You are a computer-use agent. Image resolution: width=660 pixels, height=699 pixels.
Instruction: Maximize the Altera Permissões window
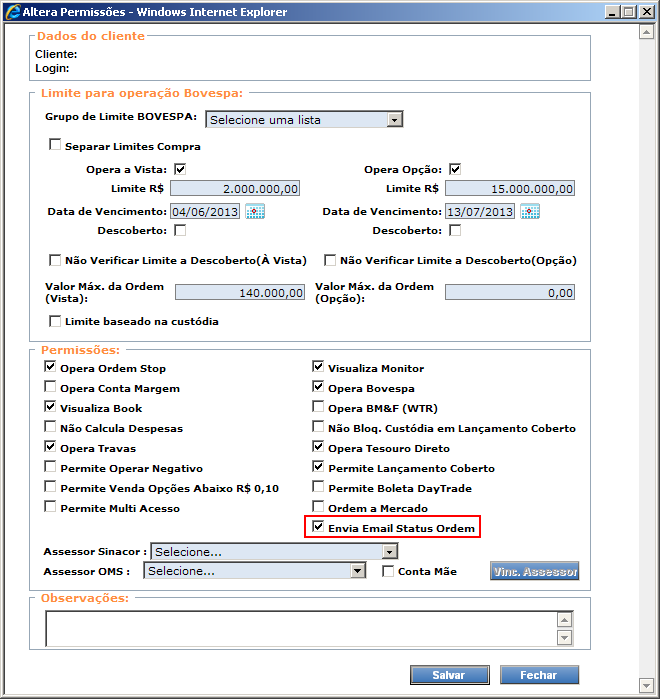(x=629, y=12)
